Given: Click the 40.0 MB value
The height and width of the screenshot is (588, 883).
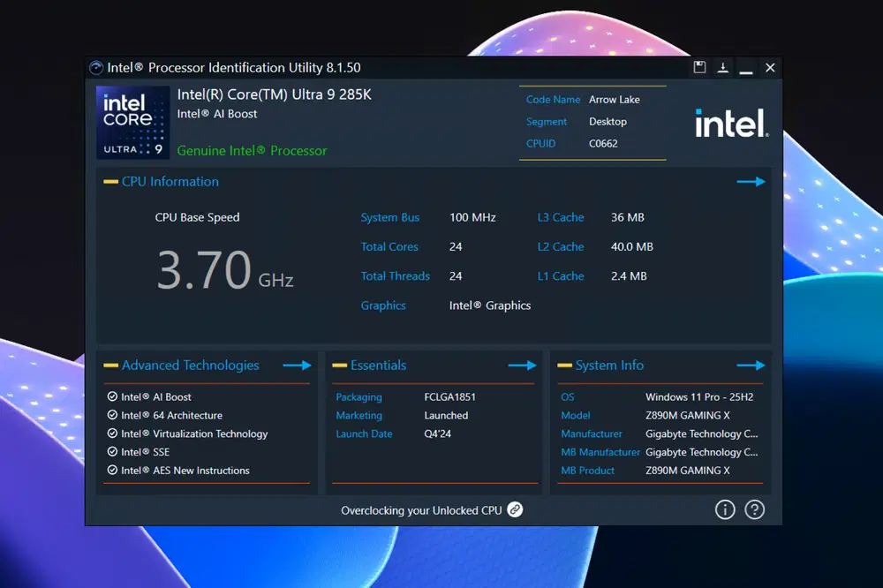Looking at the screenshot, I should 632,246.
